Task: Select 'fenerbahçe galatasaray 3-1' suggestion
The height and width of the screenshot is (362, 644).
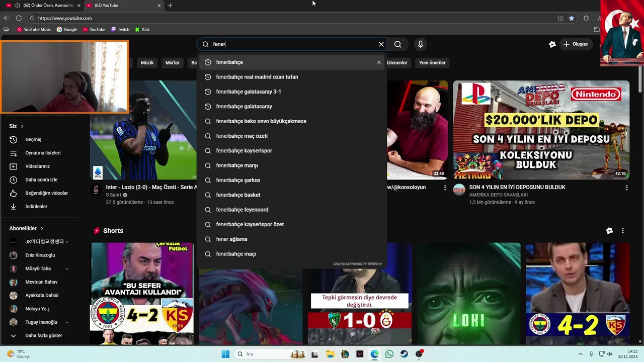Action: pyautogui.click(x=292, y=92)
